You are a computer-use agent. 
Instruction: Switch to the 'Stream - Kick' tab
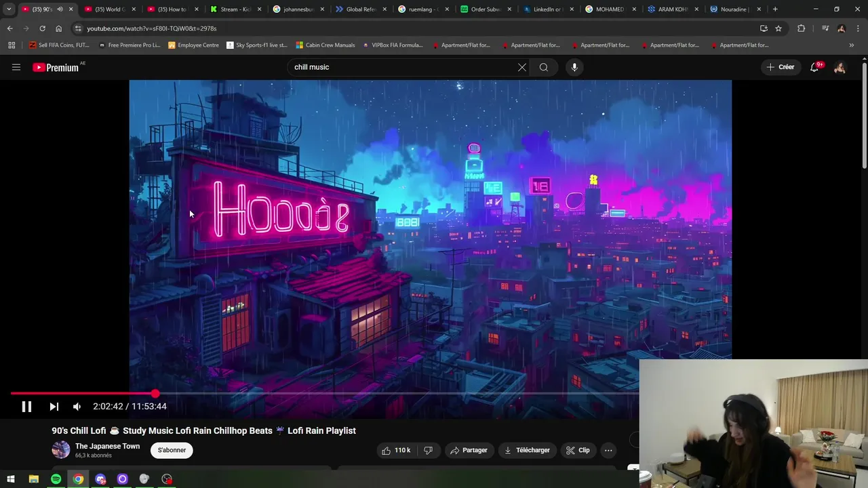235,9
